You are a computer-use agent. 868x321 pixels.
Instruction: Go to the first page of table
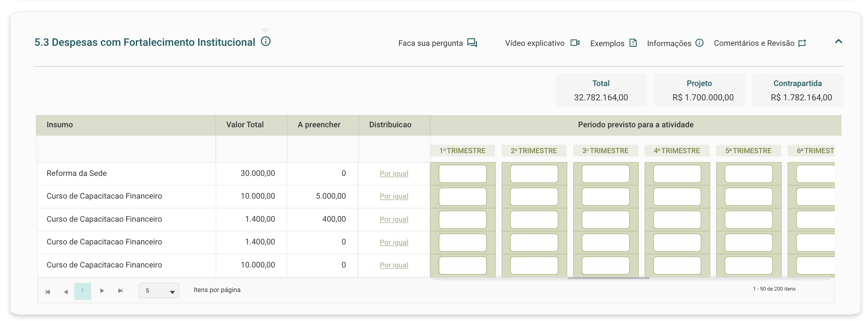[48, 291]
